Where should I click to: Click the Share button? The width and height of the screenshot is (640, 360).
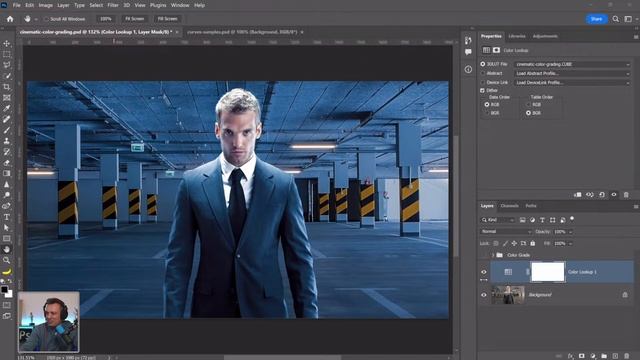596,19
